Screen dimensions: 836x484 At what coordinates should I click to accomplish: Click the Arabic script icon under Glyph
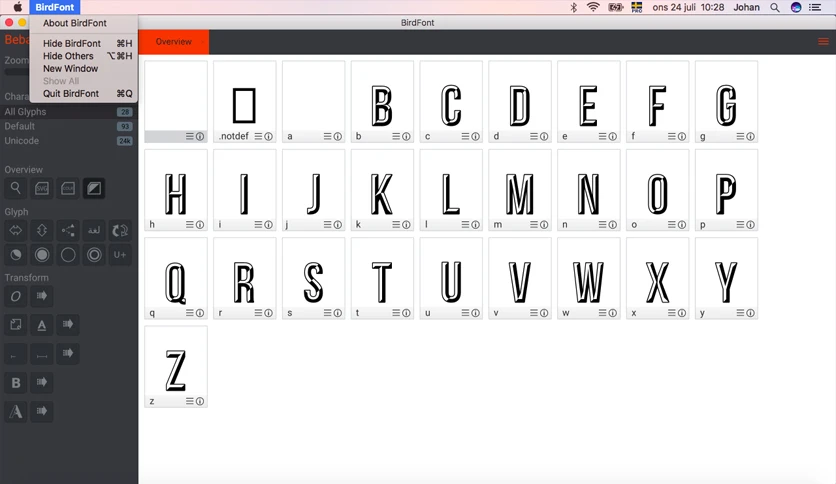94,230
